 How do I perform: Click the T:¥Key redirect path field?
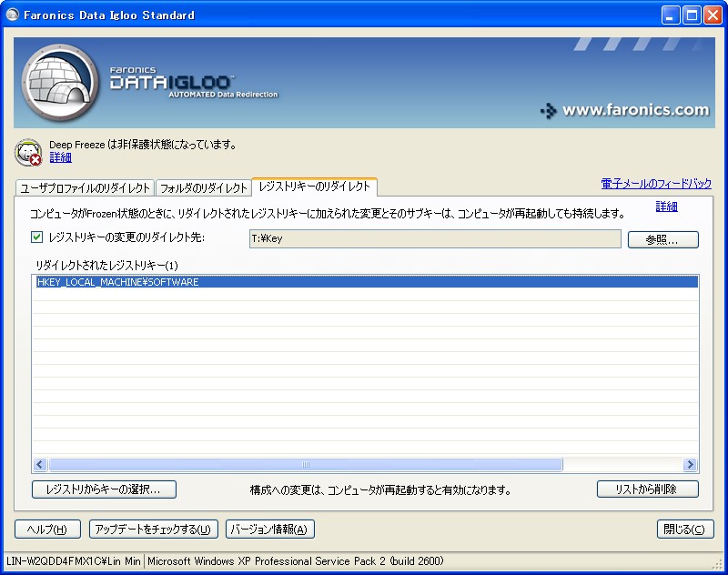click(x=435, y=238)
